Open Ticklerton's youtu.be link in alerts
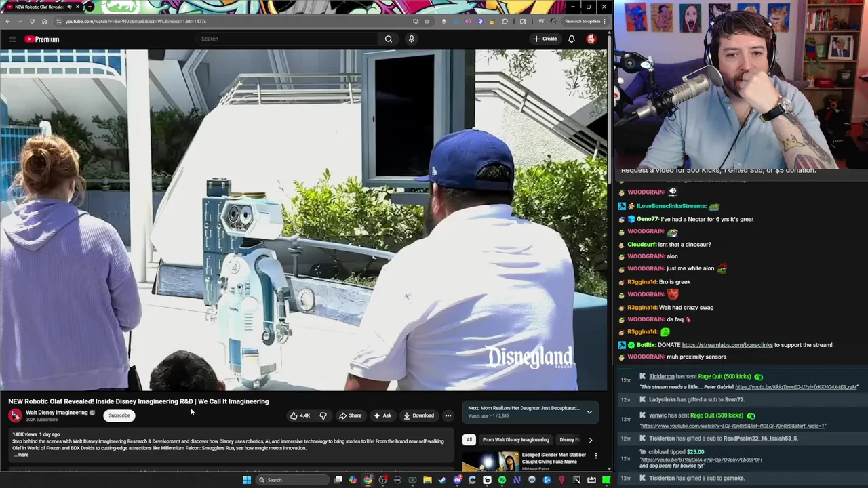 tap(796, 387)
